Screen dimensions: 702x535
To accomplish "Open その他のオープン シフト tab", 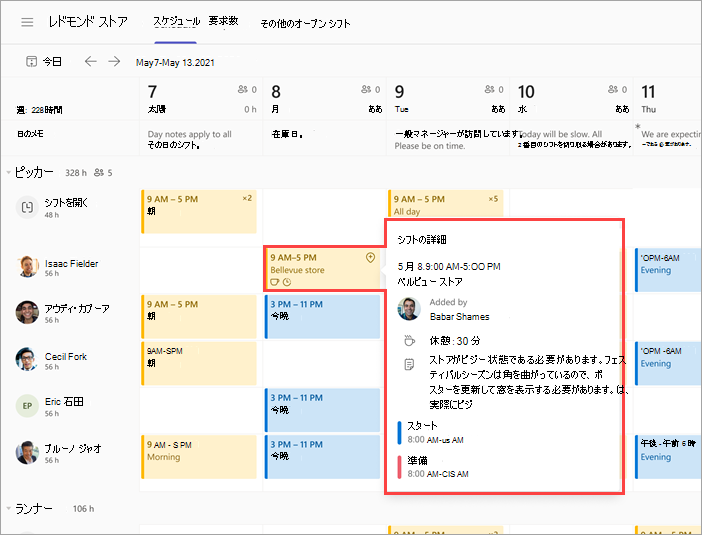I will [305, 24].
